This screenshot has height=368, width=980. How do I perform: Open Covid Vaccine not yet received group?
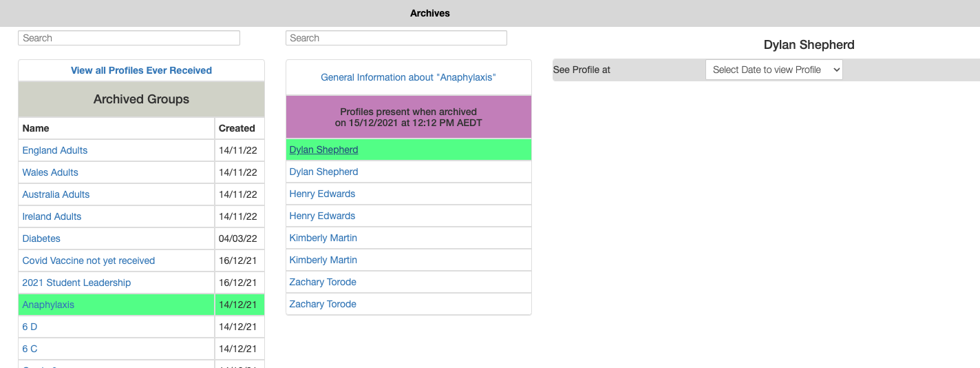click(88, 260)
